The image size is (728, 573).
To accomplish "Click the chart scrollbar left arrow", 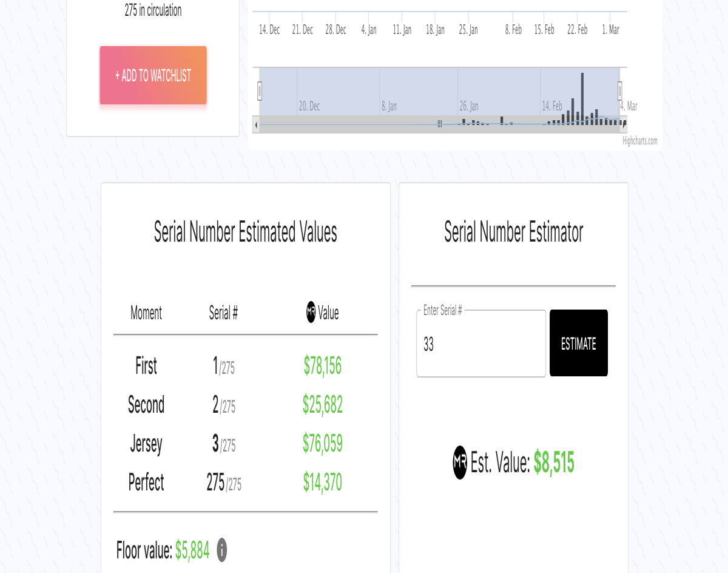I will click(256, 124).
